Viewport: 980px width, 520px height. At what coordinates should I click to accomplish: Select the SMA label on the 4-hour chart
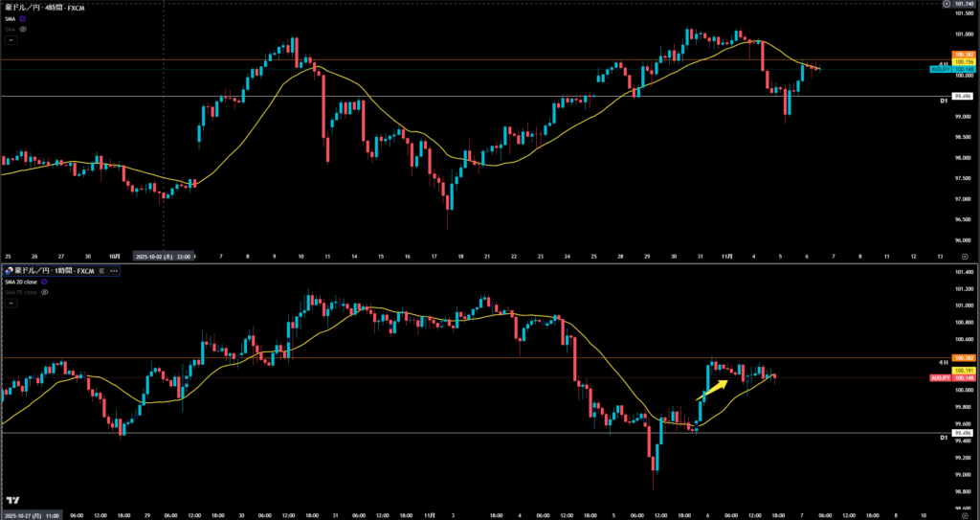pos(11,18)
